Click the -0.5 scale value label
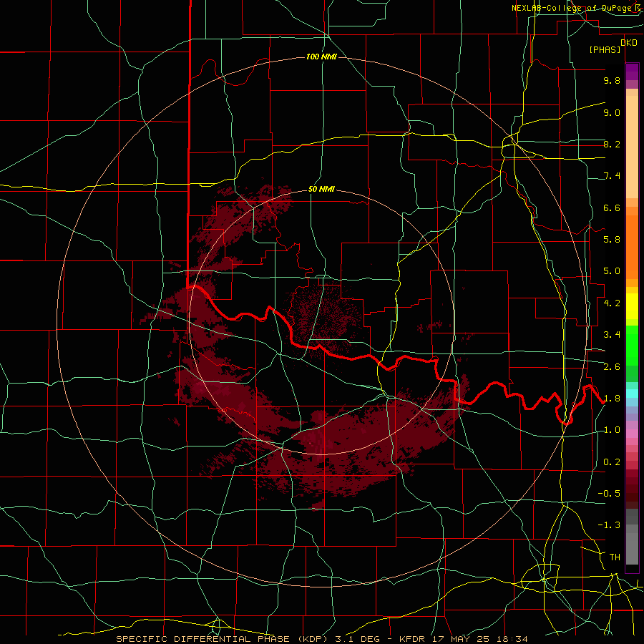 [609, 494]
